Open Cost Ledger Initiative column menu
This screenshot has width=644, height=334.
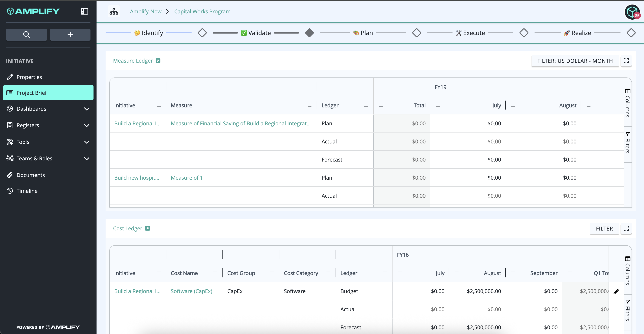coord(159,273)
